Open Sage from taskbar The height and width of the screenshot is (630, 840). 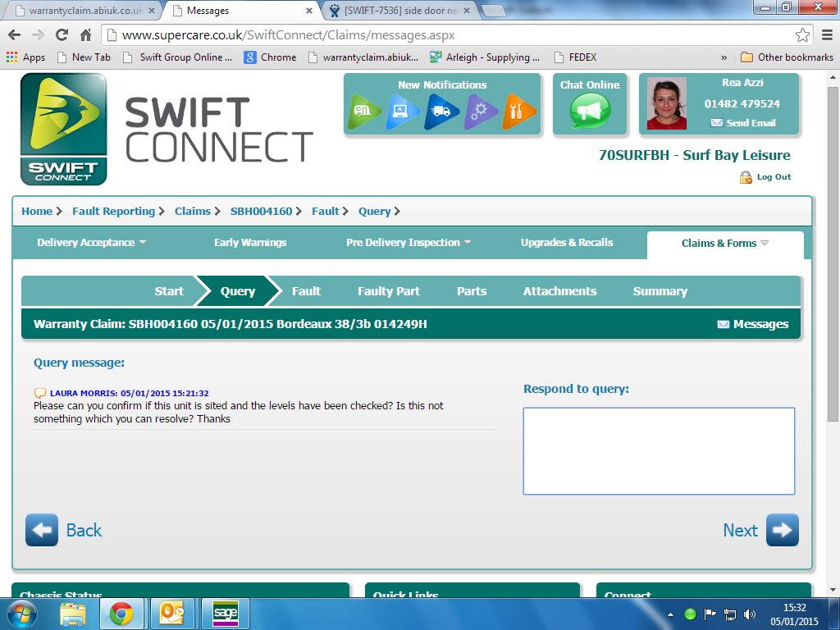tap(226, 614)
